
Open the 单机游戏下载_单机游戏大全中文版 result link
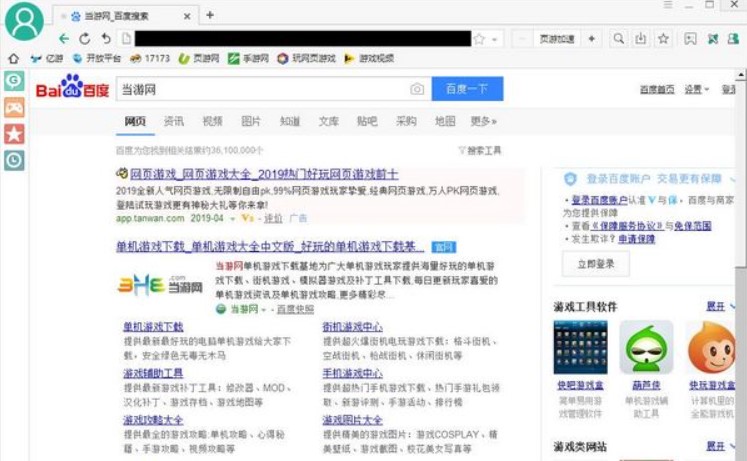click(270, 247)
